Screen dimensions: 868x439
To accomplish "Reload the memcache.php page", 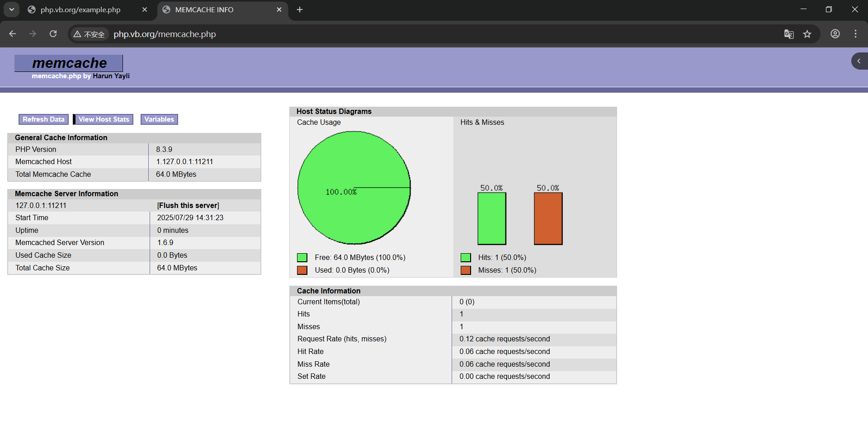I will [53, 34].
